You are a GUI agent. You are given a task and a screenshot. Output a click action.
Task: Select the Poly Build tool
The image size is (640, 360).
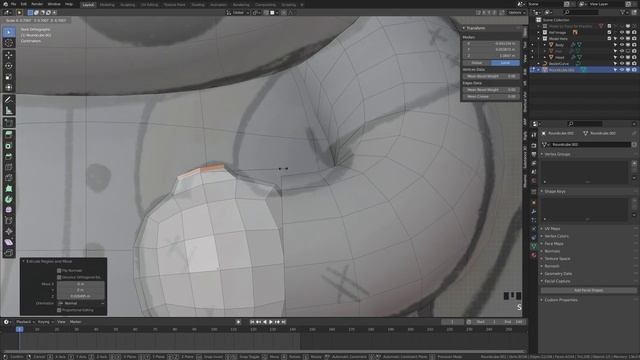click(x=9, y=189)
